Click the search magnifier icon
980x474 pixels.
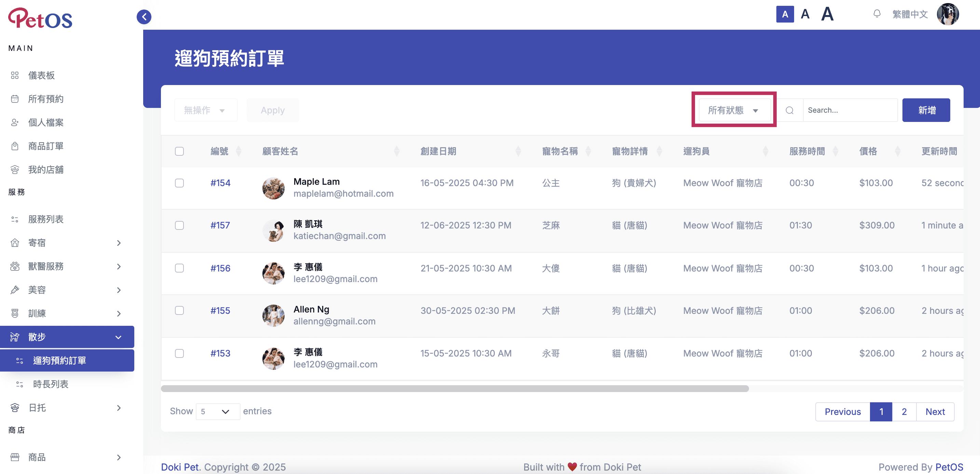pyautogui.click(x=790, y=110)
